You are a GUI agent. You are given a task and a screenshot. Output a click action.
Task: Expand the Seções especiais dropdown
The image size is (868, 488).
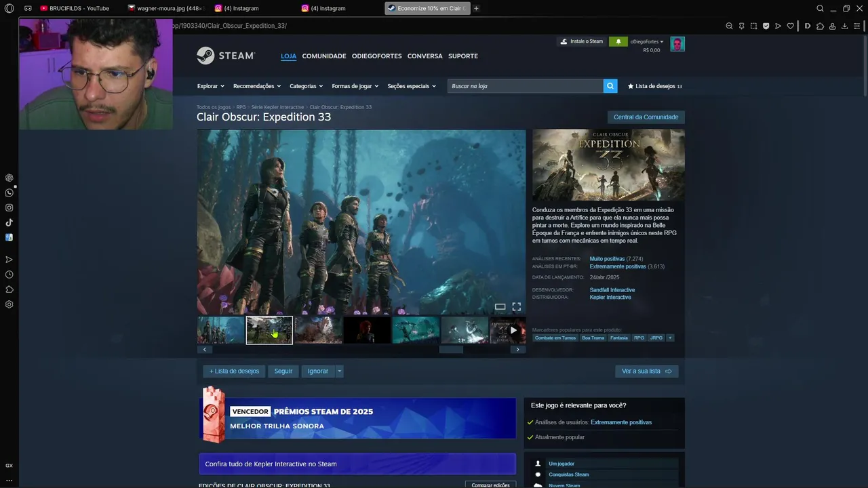[x=412, y=86]
